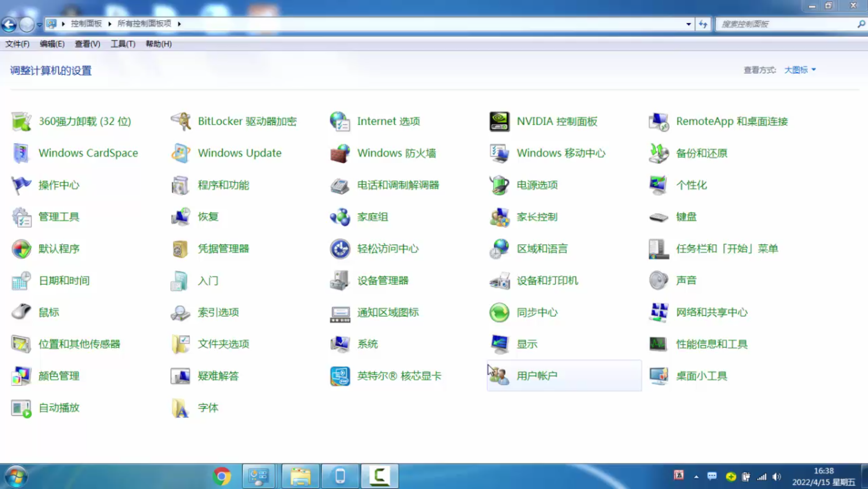The height and width of the screenshot is (489, 868).
Task: Open the 查看(V) menu
Action: click(87, 44)
